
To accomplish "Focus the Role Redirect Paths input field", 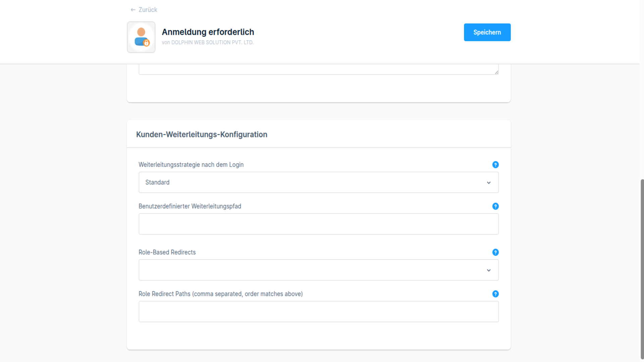I will point(319,311).
